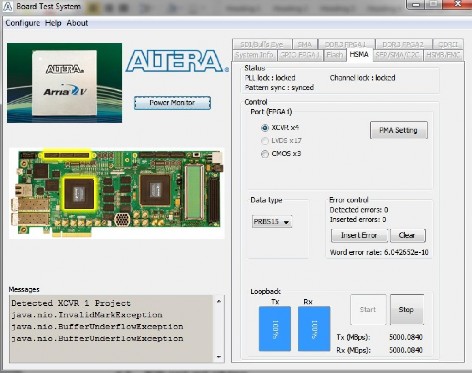Click the 'Inserted errors: 0' value
This screenshot has width=472, height=373.
tap(358, 220)
